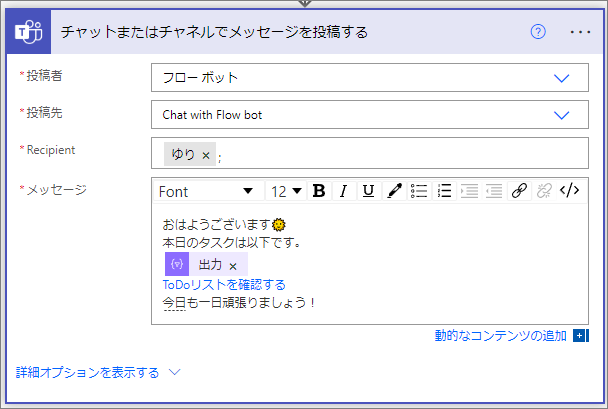The image size is (608, 409).
Task: Click the chevron beside 詳細オプションを表示する
Action: point(174,372)
